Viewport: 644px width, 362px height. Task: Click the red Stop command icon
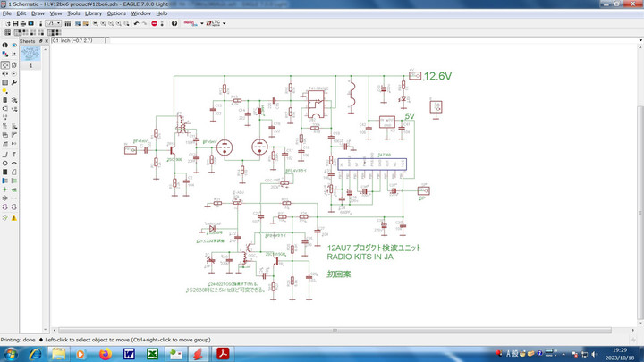[x=155, y=23]
